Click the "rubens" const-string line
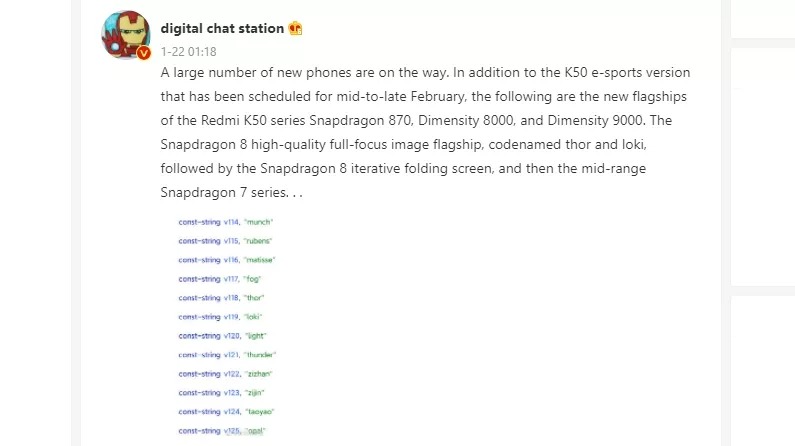The height and width of the screenshot is (446, 795). click(x=225, y=241)
